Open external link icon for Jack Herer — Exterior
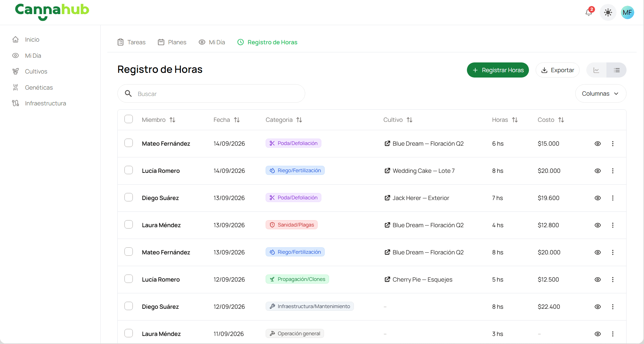The height and width of the screenshot is (344, 644). click(x=387, y=198)
